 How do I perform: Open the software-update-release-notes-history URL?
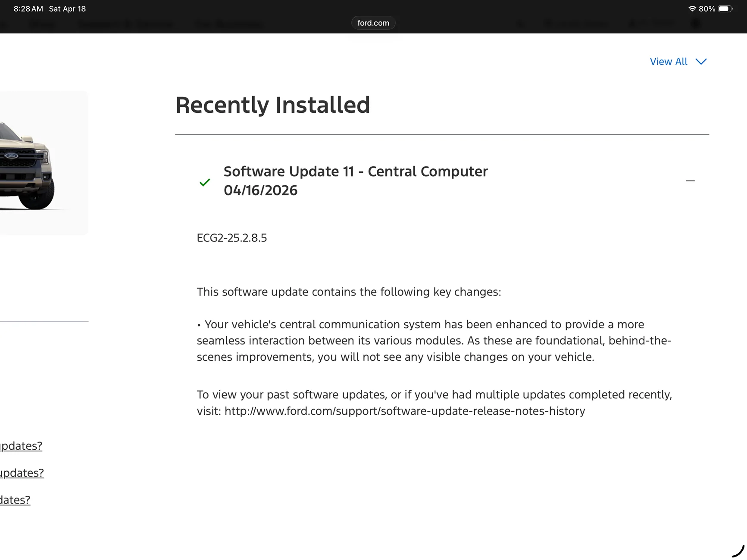pos(405,411)
